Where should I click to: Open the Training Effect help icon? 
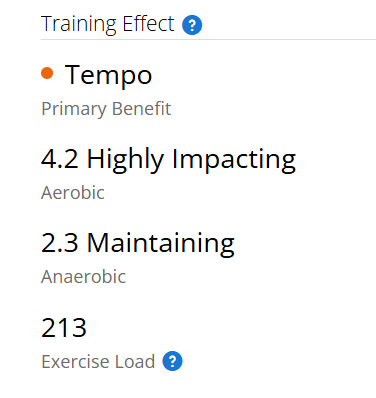tap(192, 25)
